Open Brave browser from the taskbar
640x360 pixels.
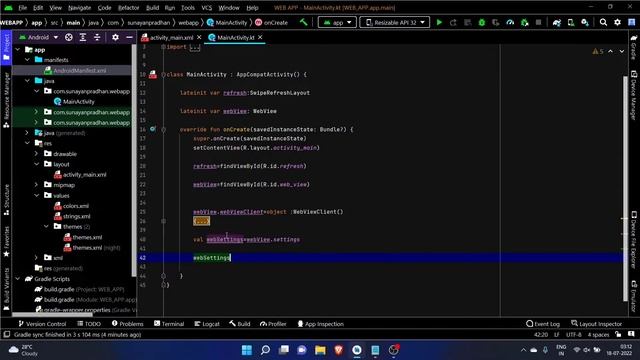coord(338,350)
